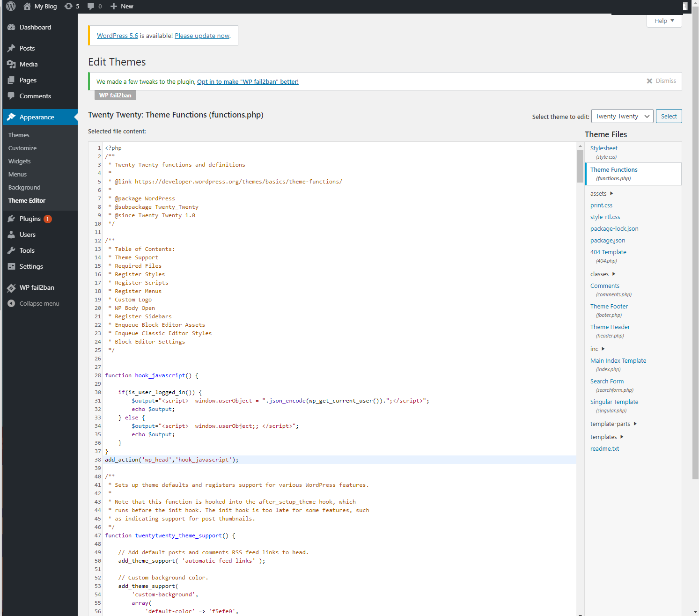Click the Comments icon in sidebar

click(11, 96)
